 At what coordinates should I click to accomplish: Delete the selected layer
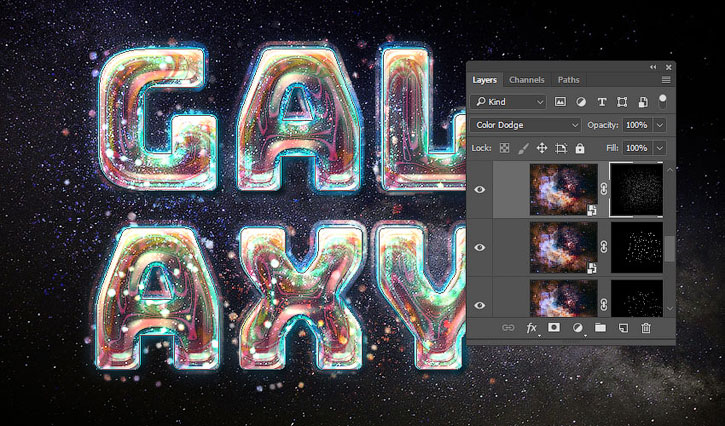[646, 328]
